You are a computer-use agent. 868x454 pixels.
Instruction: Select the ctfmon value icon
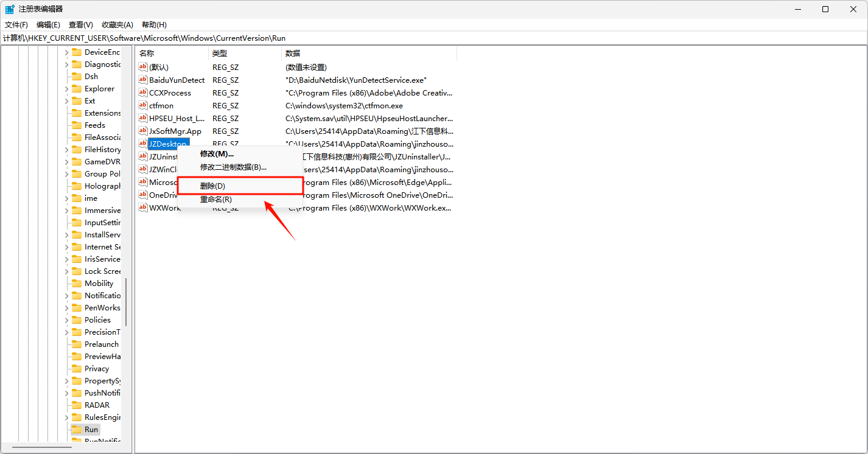click(x=143, y=105)
